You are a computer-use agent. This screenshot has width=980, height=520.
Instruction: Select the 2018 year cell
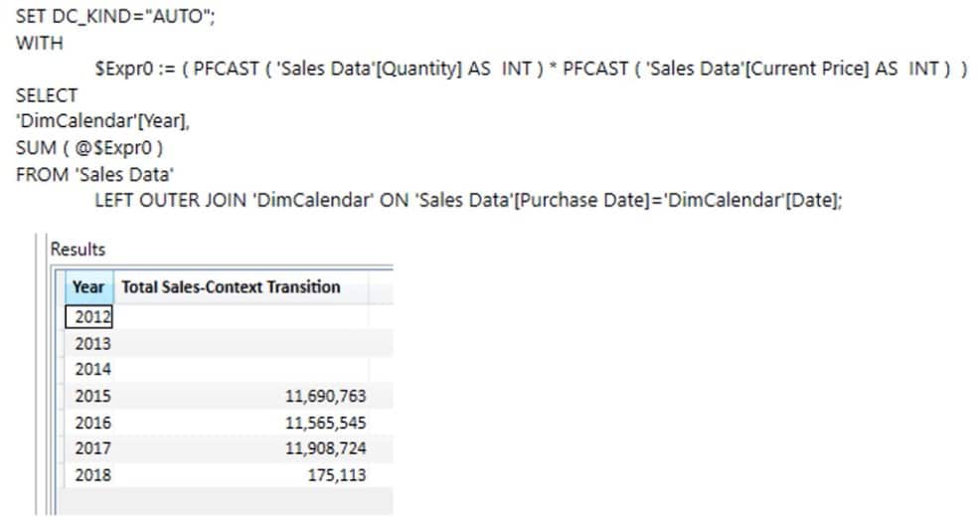tap(88, 475)
